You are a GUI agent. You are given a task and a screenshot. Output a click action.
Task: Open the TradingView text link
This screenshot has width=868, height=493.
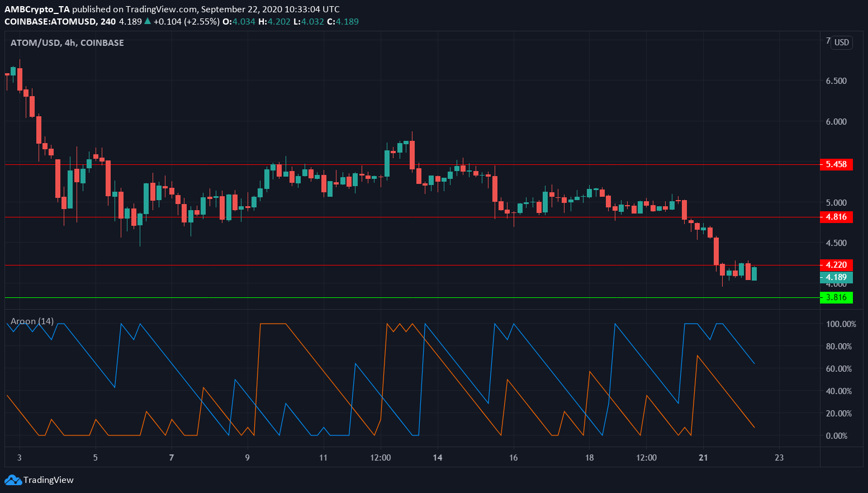point(49,480)
